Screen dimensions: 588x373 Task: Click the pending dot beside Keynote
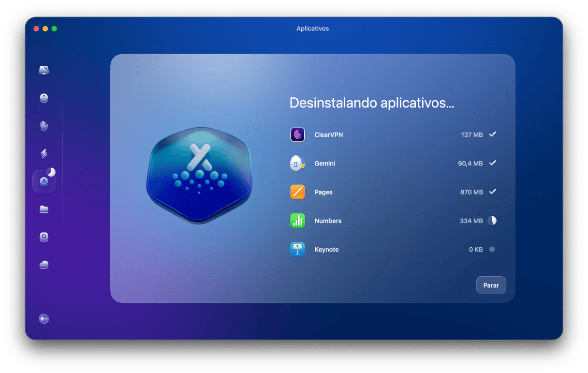[x=492, y=250]
